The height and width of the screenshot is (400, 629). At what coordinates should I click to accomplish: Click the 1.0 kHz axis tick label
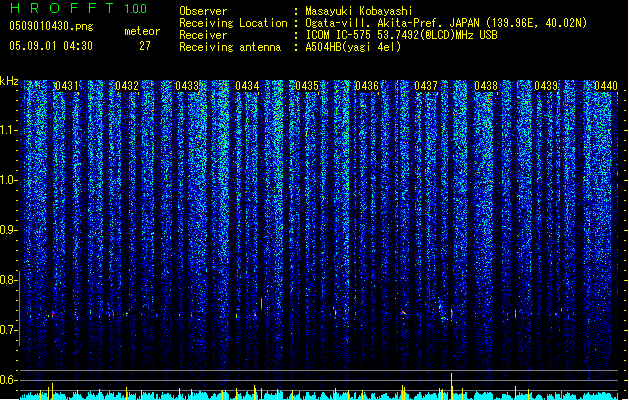pyautogui.click(x=9, y=180)
